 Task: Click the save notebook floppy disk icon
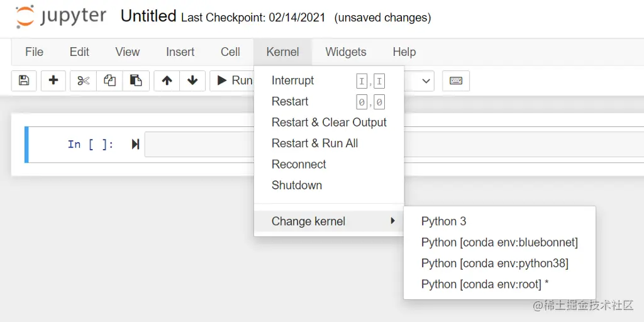(24, 80)
